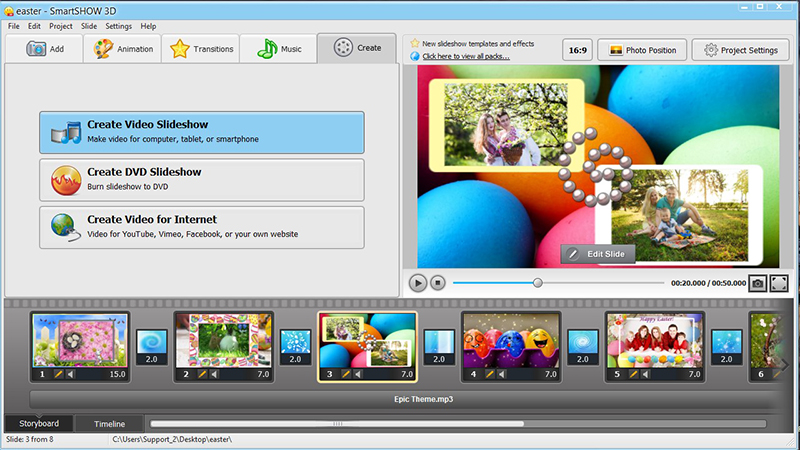Click the pencil edit icon on slide 2
800x450 pixels.
point(202,374)
